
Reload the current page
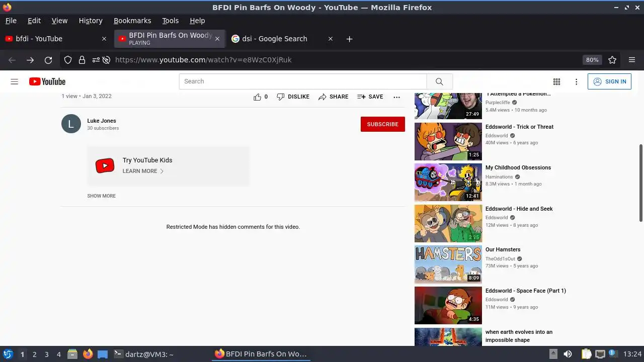pyautogui.click(x=48, y=60)
